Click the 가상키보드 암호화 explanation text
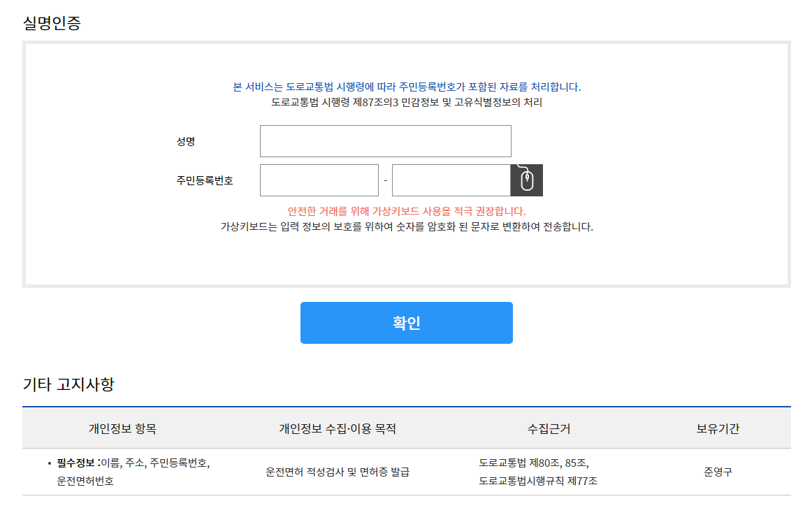The width and height of the screenshot is (812, 522). click(x=407, y=227)
